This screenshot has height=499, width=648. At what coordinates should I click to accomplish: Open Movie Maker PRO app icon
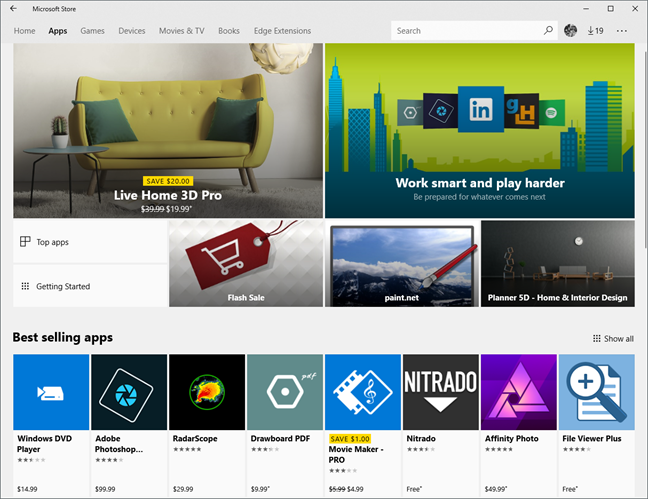[363, 392]
